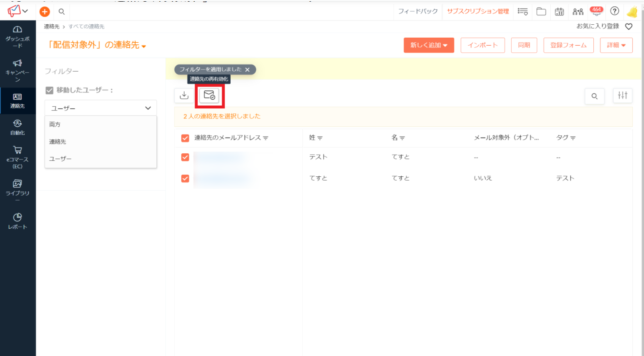
Task: Click the contact list search magnifier
Action: coord(594,96)
